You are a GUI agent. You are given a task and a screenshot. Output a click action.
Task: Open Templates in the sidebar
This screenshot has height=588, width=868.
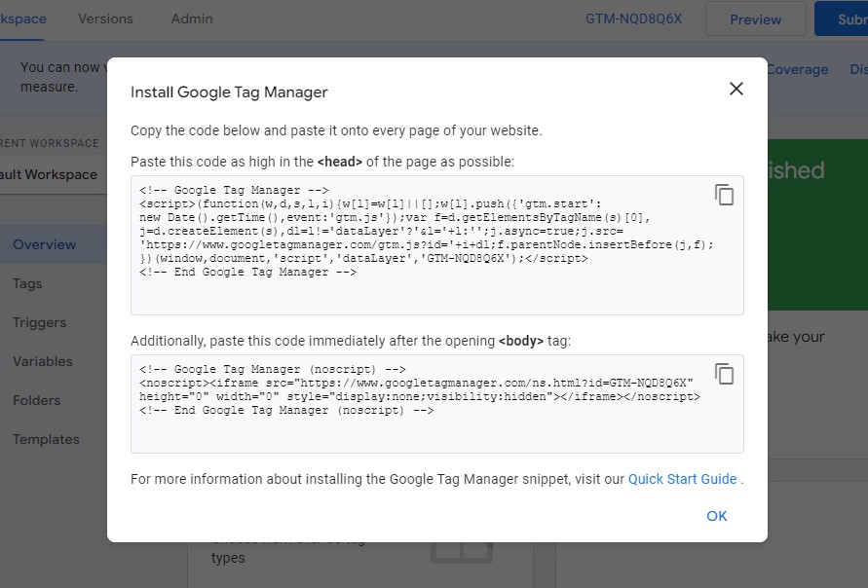[46, 439]
